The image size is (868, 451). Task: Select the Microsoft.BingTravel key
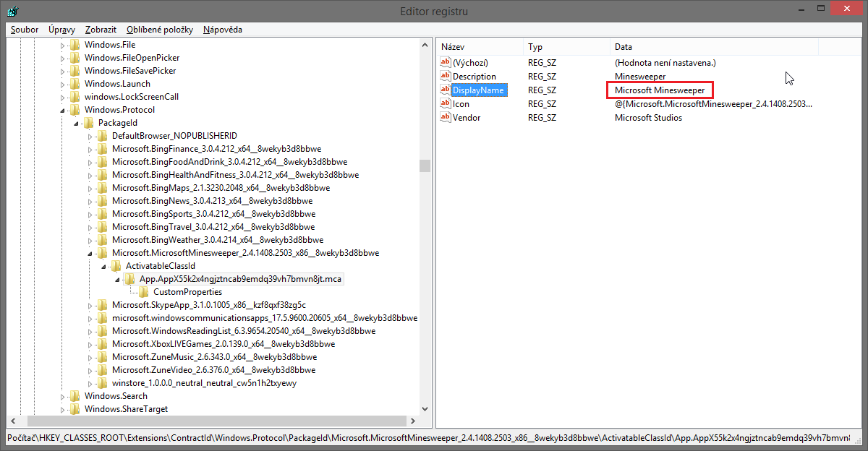click(x=213, y=227)
